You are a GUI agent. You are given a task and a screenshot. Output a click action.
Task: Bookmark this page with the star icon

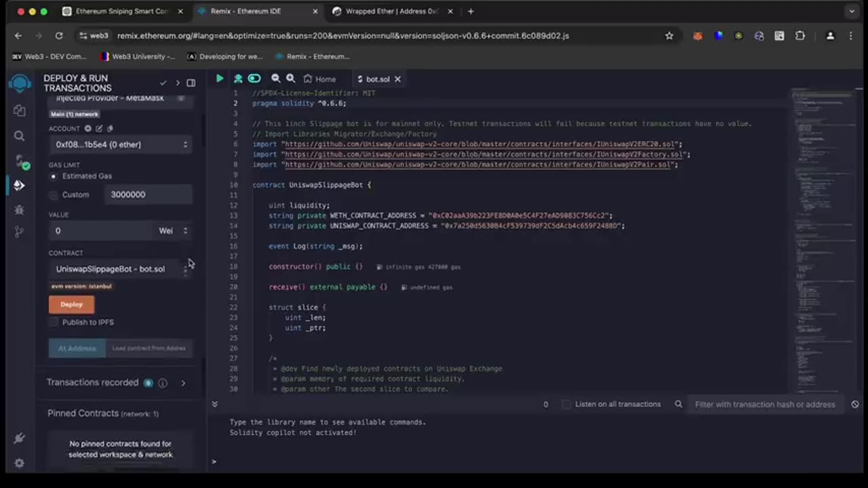669,36
